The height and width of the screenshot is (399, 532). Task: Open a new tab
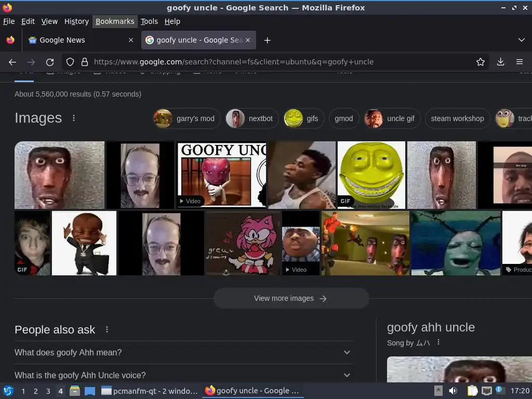tap(268, 41)
